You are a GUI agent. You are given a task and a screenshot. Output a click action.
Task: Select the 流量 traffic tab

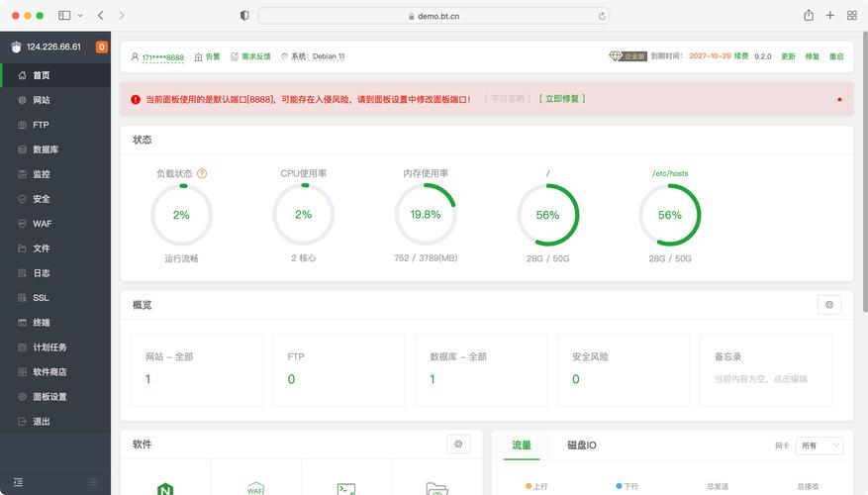[x=522, y=445]
